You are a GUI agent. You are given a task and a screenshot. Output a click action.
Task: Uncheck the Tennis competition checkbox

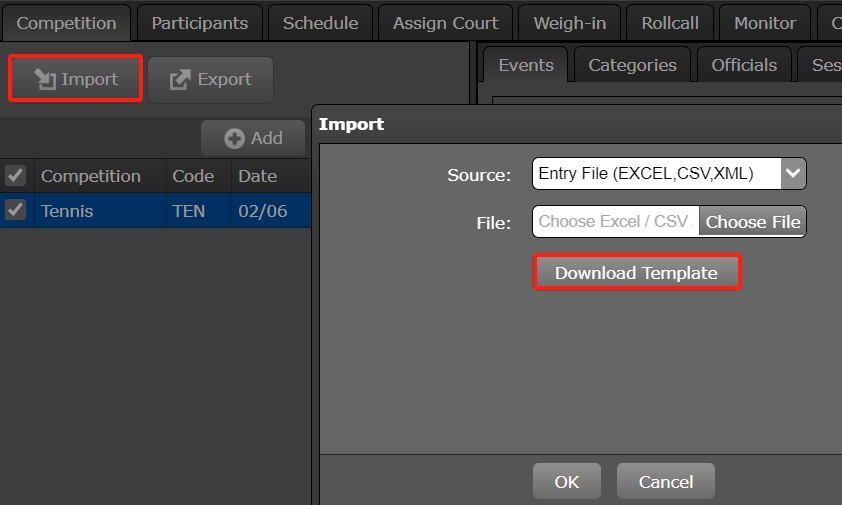coord(15,210)
